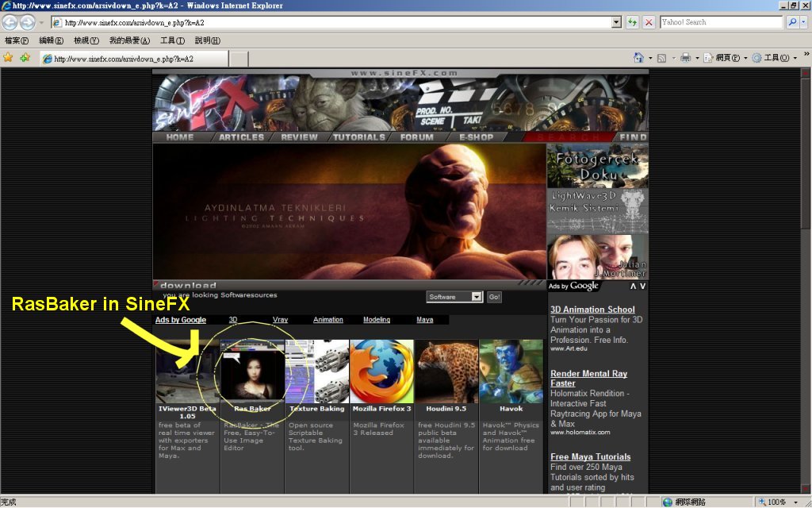
Task: Open the Lighting Techniques banner image
Action: pyautogui.click(x=350, y=211)
